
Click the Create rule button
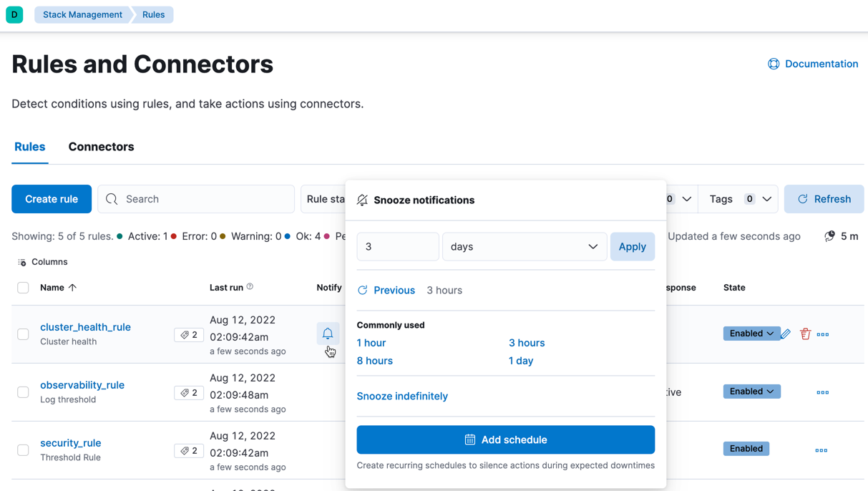(51, 198)
